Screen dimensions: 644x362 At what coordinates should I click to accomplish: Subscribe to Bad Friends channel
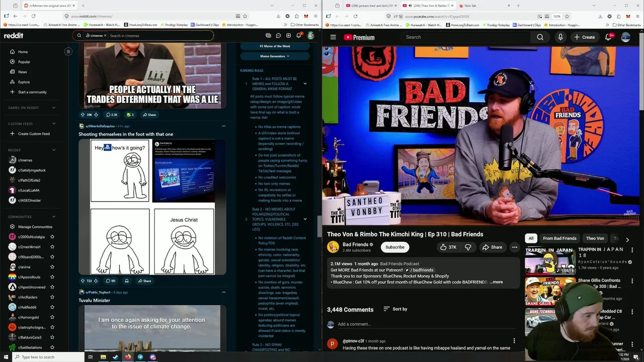[x=395, y=247]
